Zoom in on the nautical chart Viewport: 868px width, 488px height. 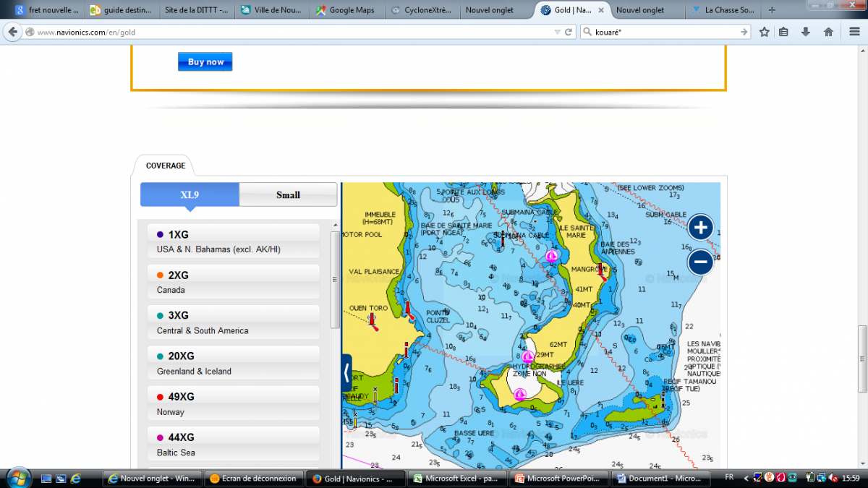700,228
